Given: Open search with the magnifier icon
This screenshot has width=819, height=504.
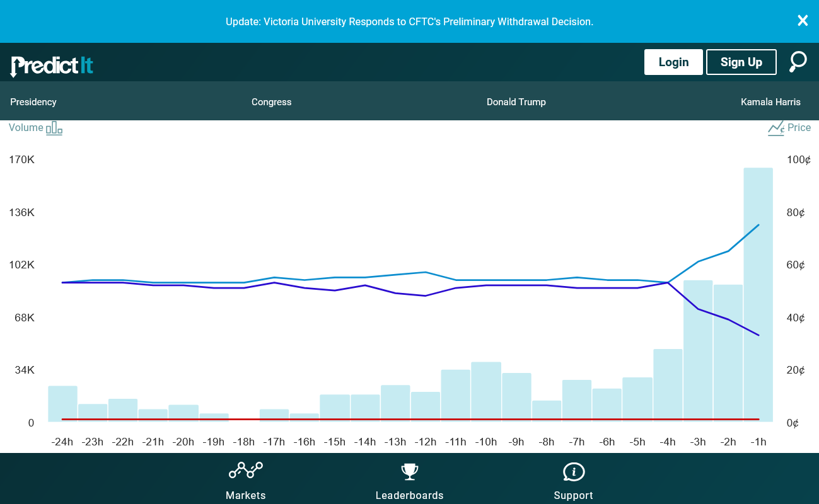Looking at the screenshot, I should [798, 62].
